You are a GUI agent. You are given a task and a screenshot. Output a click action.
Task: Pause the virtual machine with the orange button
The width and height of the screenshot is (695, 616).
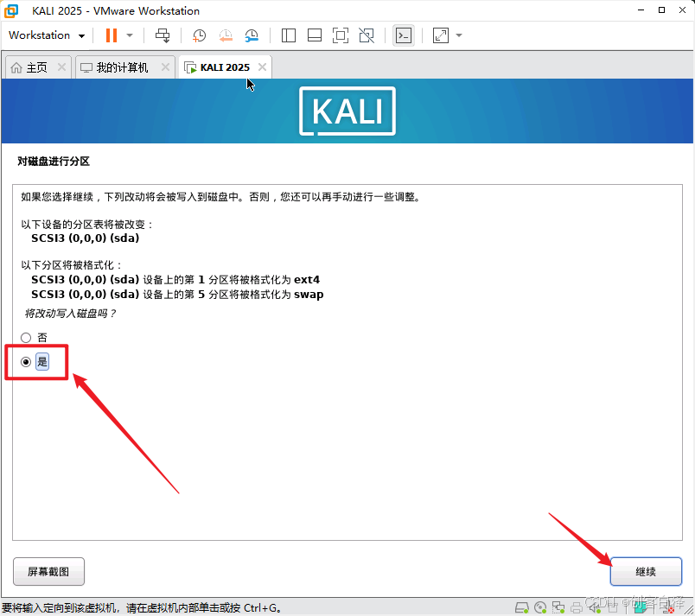(112, 35)
